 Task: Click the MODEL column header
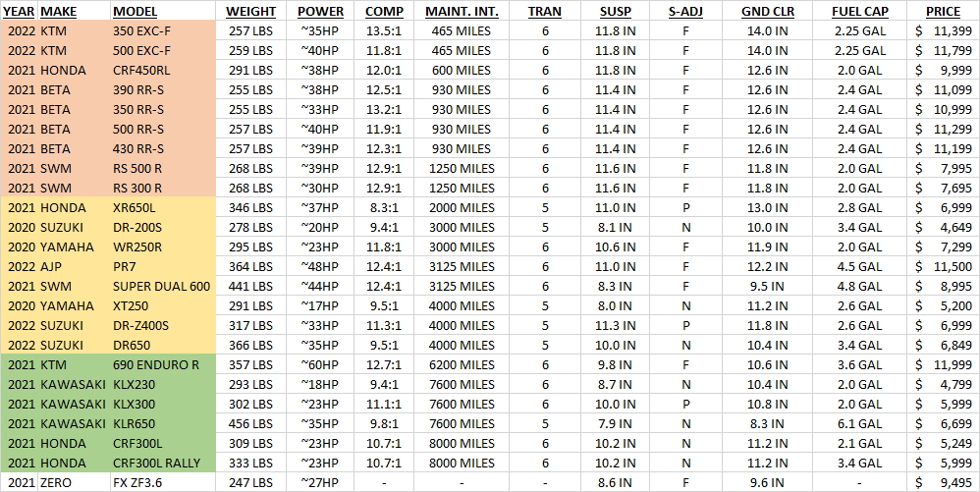click(135, 12)
